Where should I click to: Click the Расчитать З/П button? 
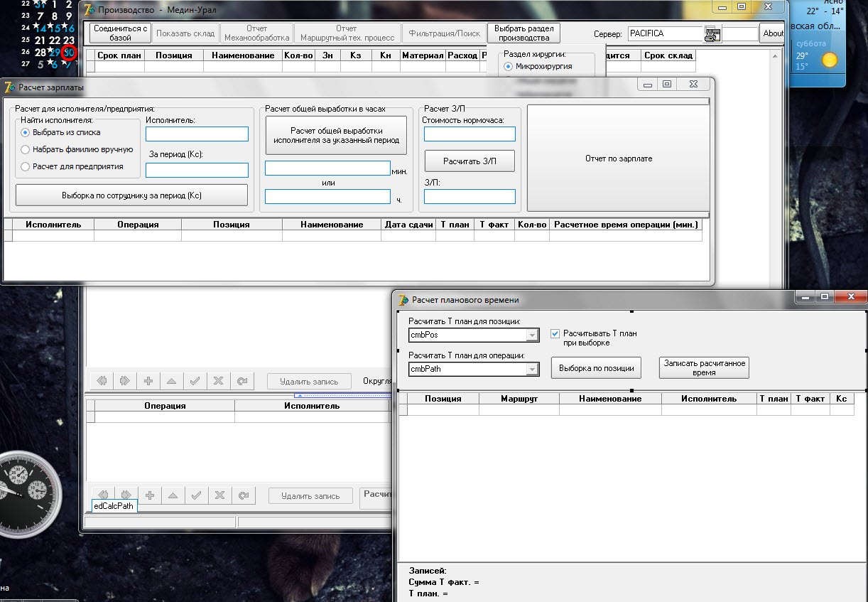click(x=469, y=161)
